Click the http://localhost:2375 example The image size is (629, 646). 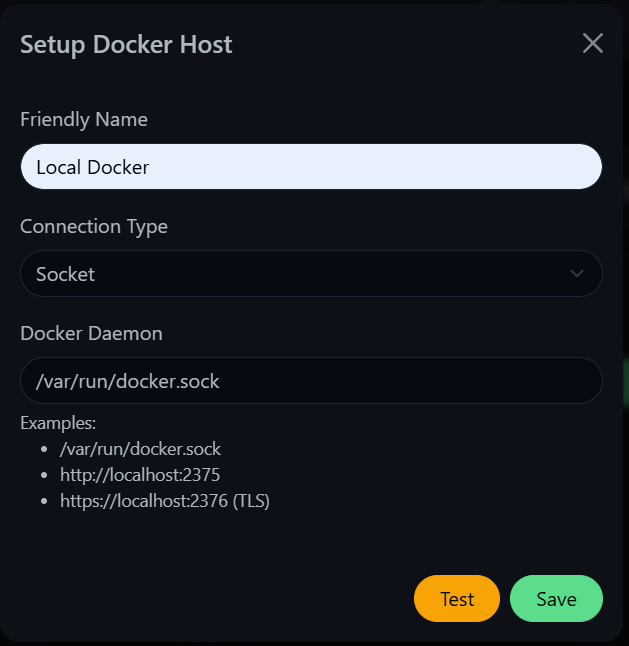click(x=140, y=475)
